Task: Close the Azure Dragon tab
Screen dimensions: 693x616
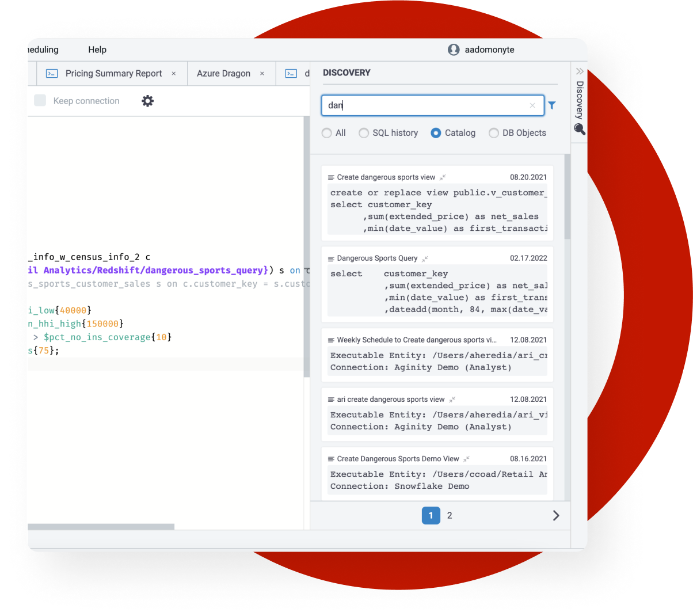Action: 262,74
